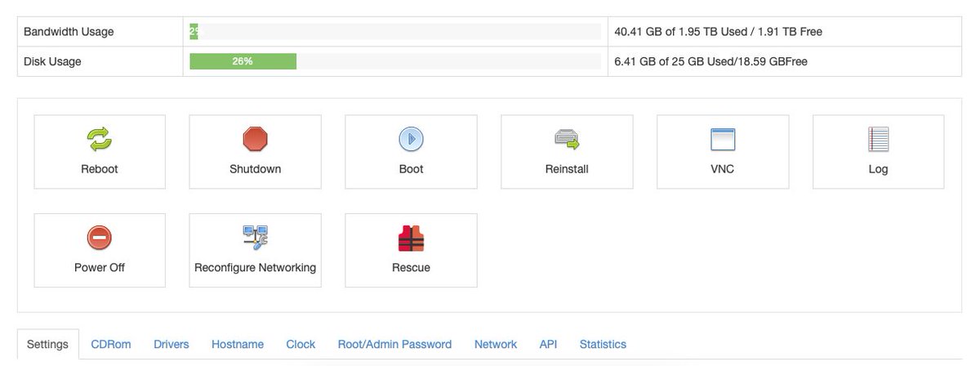The width and height of the screenshot is (980, 366).
Task: Click the Disk Usage 26% progress bar
Action: (395, 61)
